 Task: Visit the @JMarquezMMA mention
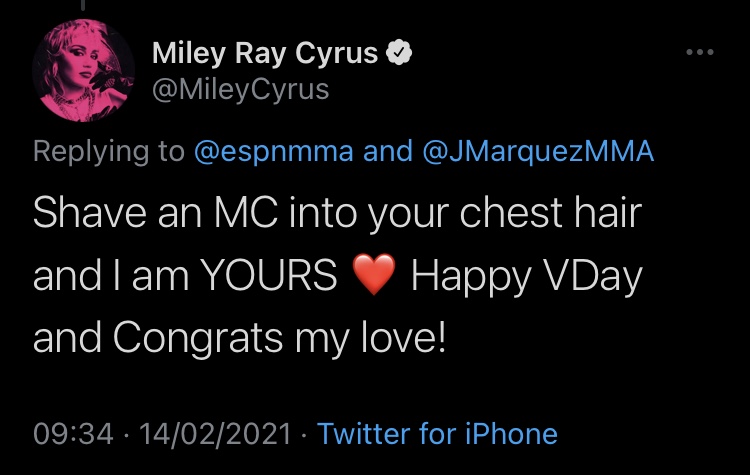[538, 152]
